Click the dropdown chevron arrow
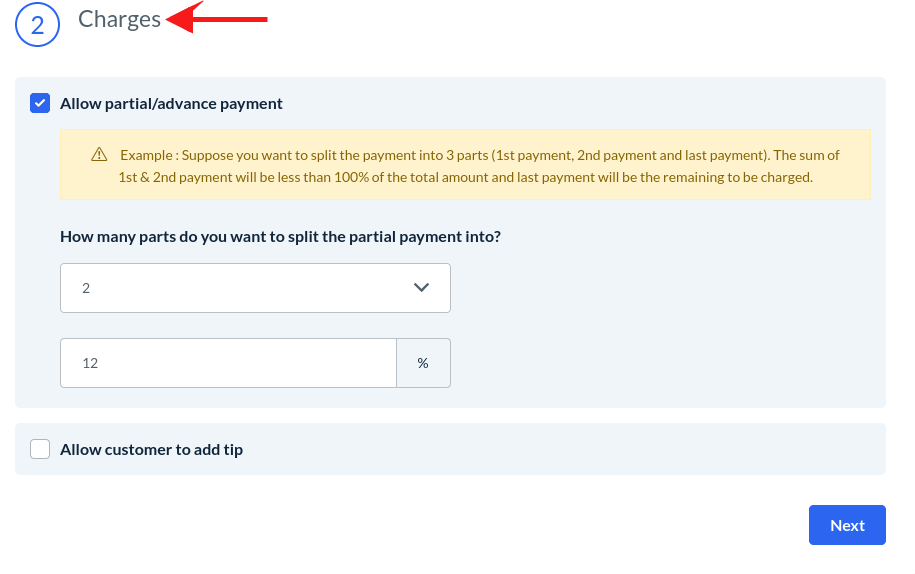The width and height of the screenshot is (915, 574). tap(421, 288)
